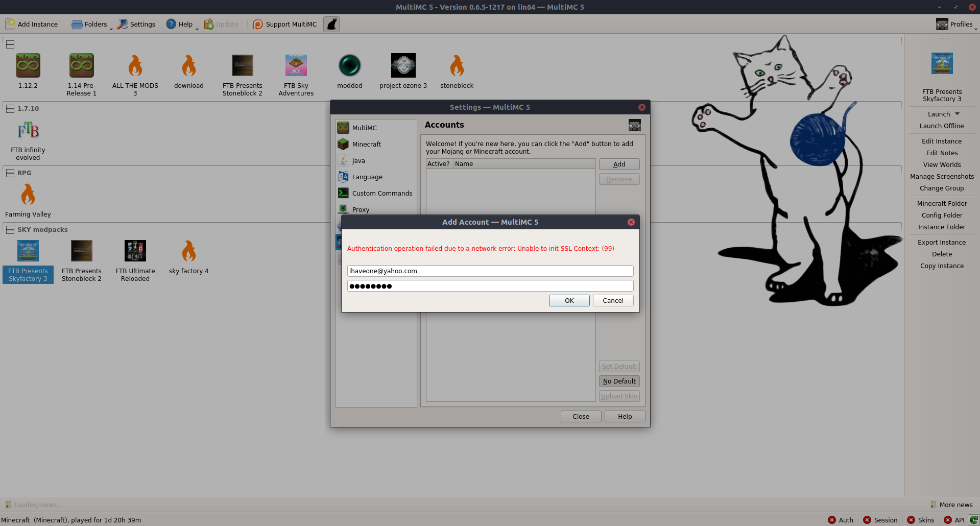Select the Farming Valley instance icon
This screenshot has width=980, height=526.
tap(28, 194)
